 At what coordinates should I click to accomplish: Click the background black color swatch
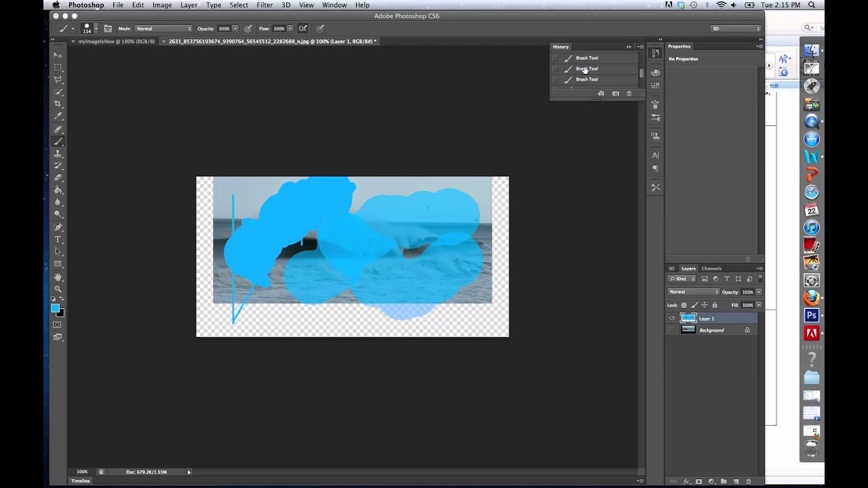coord(61,313)
